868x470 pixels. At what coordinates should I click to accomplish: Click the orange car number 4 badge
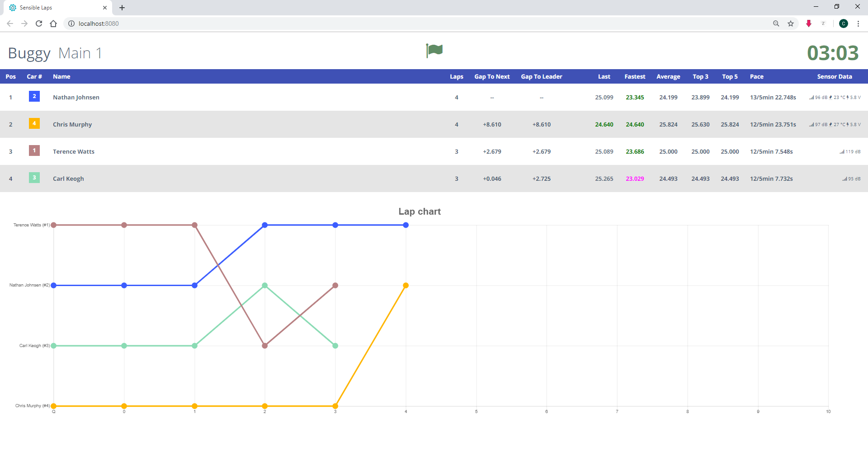click(34, 123)
